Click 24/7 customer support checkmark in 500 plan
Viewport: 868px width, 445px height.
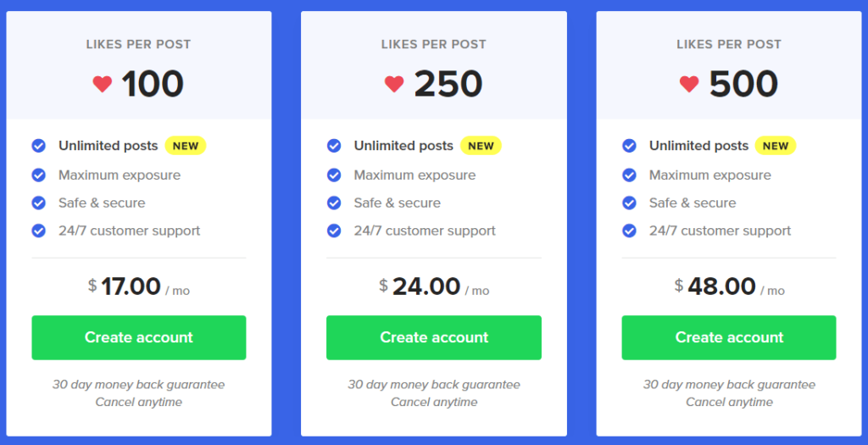630,231
